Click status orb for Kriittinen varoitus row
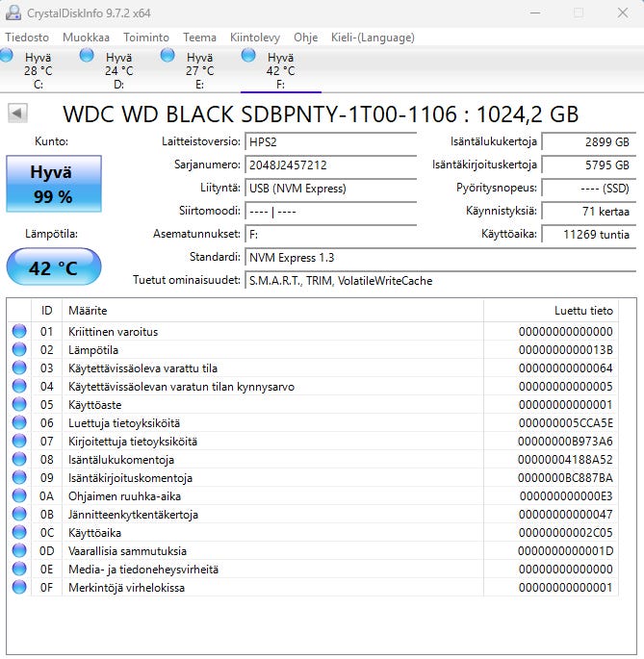 tap(19, 332)
